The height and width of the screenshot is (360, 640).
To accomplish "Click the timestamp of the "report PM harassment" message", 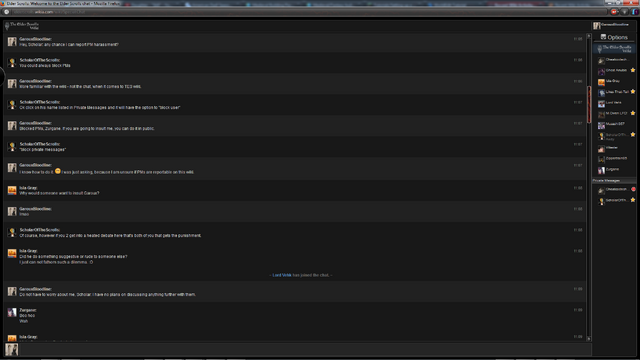I will pyautogui.click(x=578, y=39).
